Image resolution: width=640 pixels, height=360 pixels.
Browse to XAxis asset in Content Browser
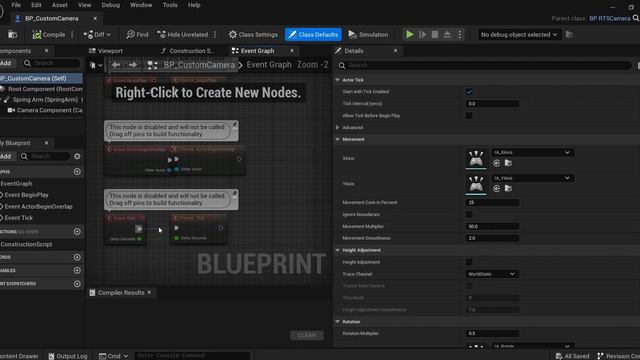tap(508, 163)
